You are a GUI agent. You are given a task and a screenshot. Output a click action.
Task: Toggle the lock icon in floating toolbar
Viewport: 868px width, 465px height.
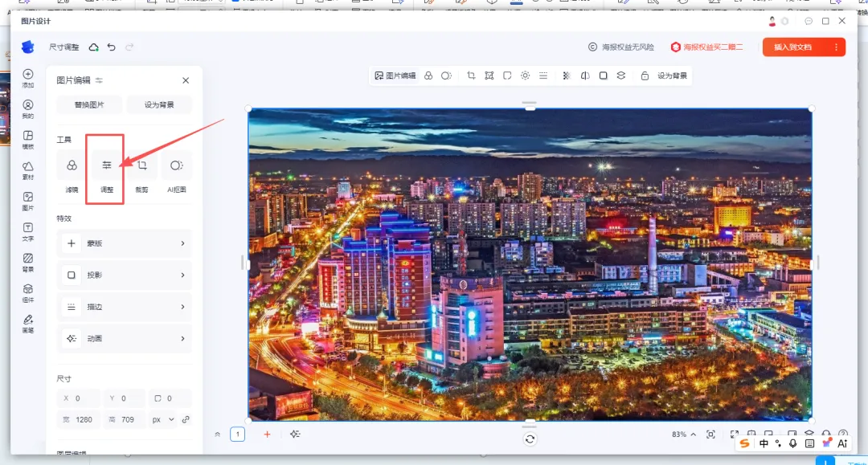pos(645,75)
